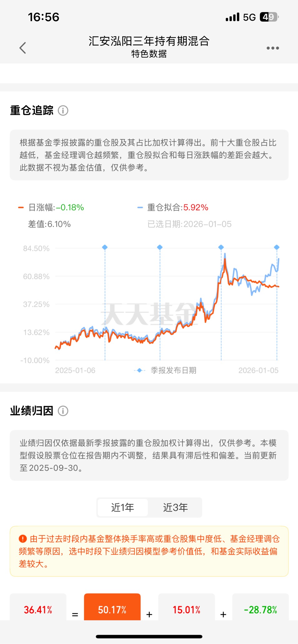Viewport: 298px width, 644px height.
Task: Tap the orange 50.17% attribution block
Action: tap(112, 608)
